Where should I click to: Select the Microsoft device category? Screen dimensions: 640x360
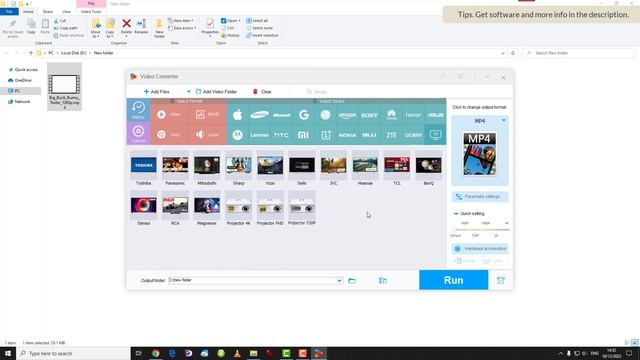282,115
